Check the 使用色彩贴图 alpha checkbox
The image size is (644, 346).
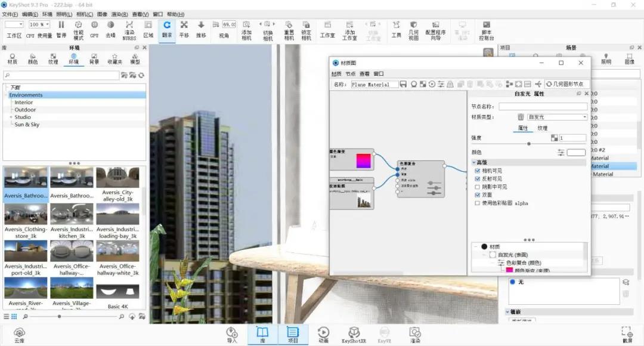477,203
